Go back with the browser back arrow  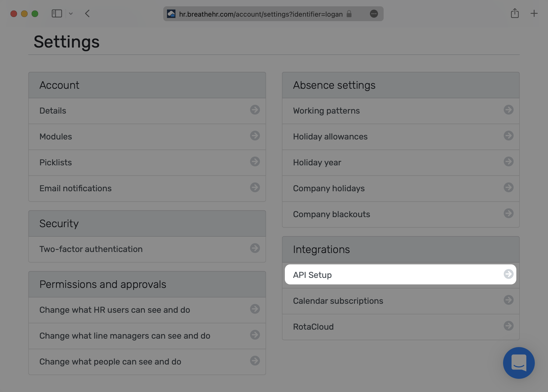coord(87,13)
